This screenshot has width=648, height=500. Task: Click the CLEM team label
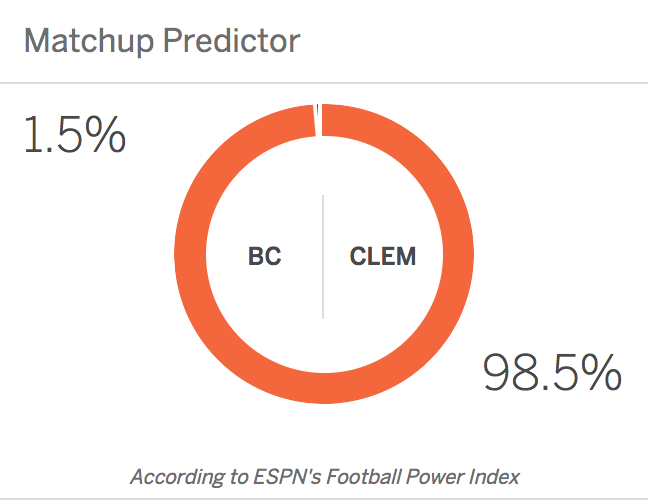[383, 256]
